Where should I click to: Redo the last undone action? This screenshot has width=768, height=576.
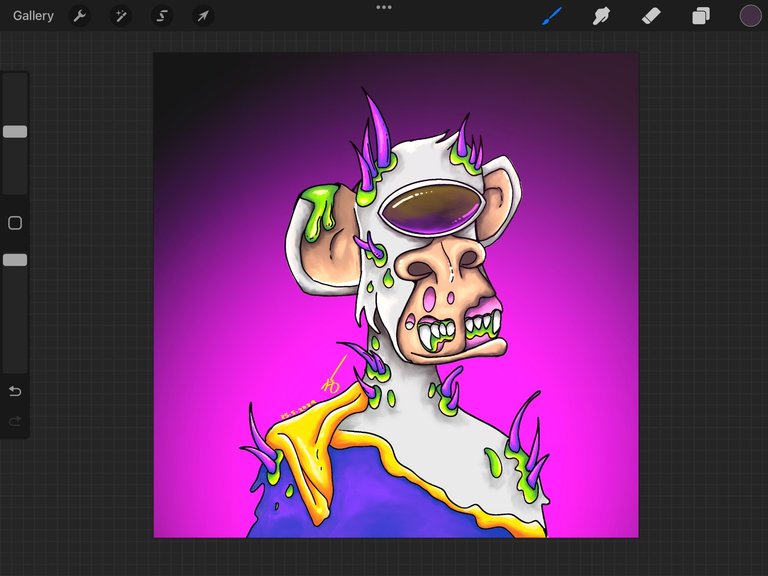[x=15, y=421]
